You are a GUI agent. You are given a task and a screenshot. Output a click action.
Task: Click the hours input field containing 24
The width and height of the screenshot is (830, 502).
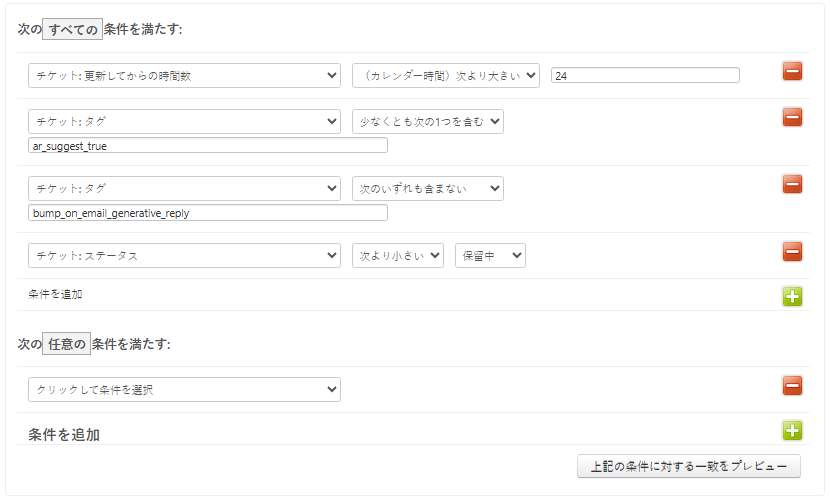pyautogui.click(x=645, y=76)
